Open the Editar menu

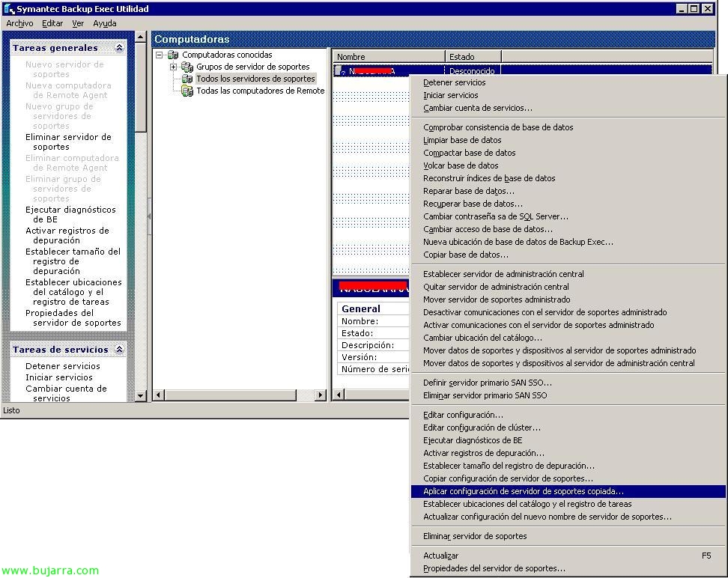pos(52,23)
